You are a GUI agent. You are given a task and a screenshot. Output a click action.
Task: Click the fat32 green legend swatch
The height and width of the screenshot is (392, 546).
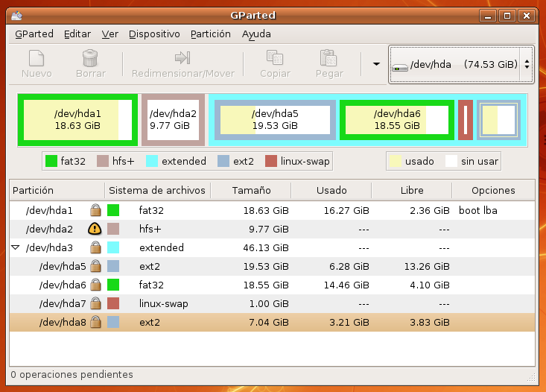(x=51, y=160)
